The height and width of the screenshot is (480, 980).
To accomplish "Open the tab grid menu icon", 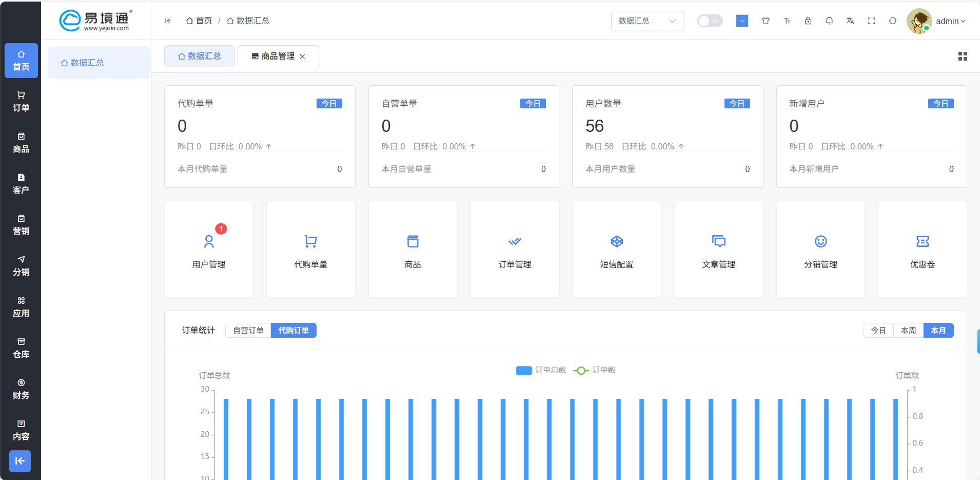I will [963, 56].
